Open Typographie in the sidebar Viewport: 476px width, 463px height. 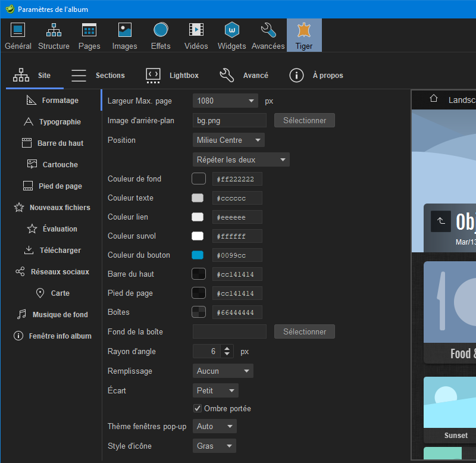click(x=53, y=122)
